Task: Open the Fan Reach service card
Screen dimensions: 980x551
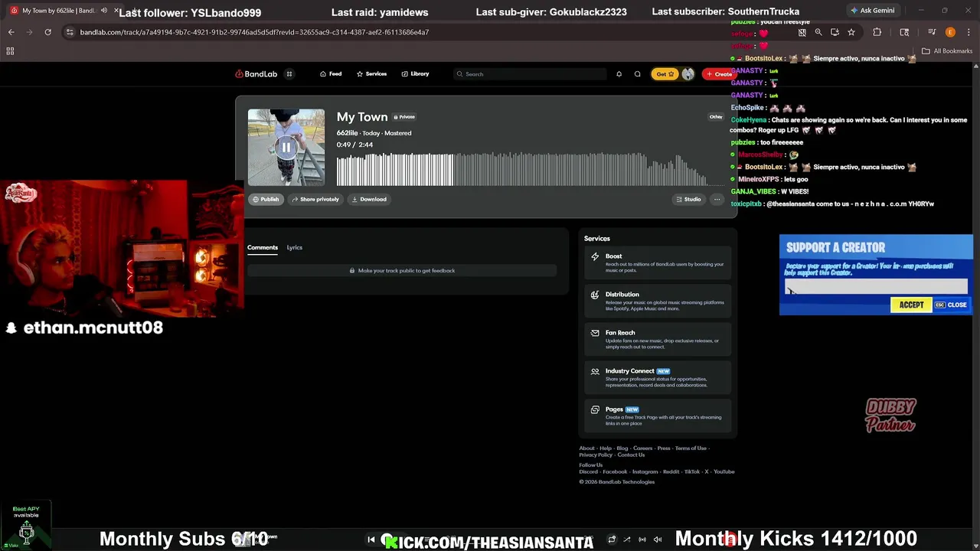Action: pyautogui.click(x=658, y=338)
